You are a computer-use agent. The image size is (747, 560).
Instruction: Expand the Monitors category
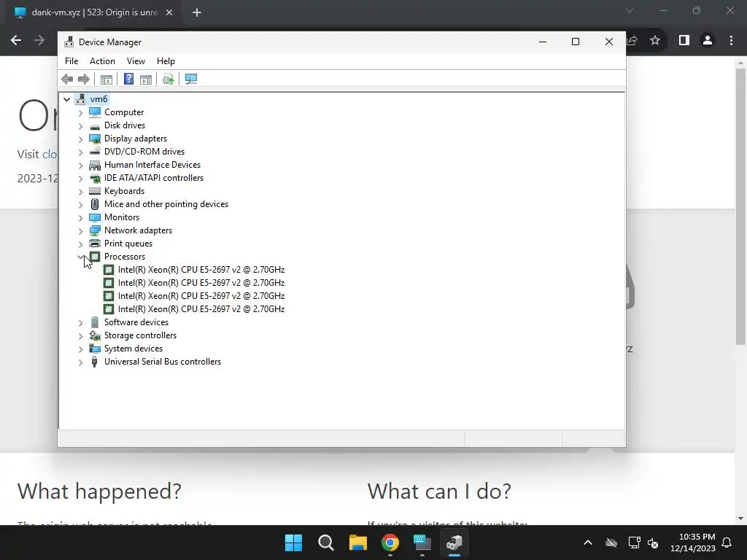click(x=80, y=217)
